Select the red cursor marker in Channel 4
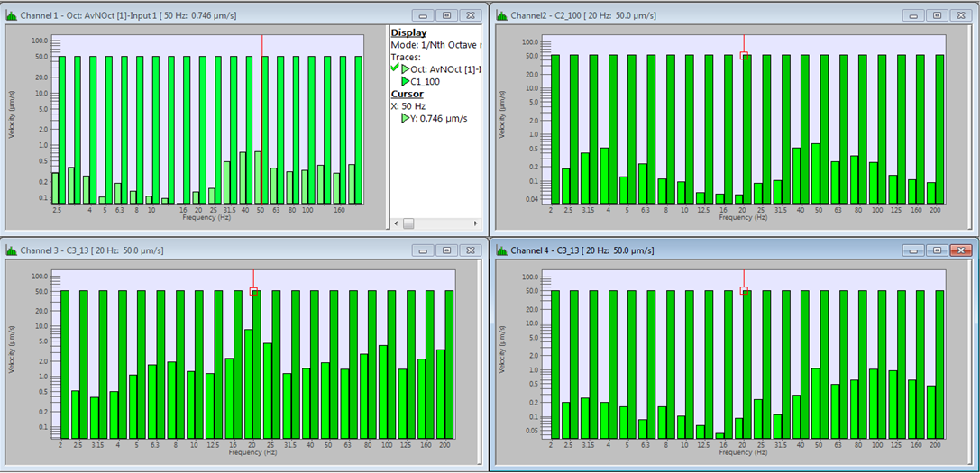Viewport: 980px width, 473px height. click(x=744, y=290)
